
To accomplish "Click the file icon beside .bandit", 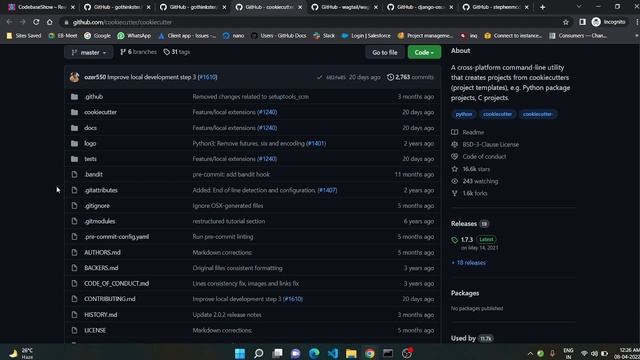I will tap(74, 174).
